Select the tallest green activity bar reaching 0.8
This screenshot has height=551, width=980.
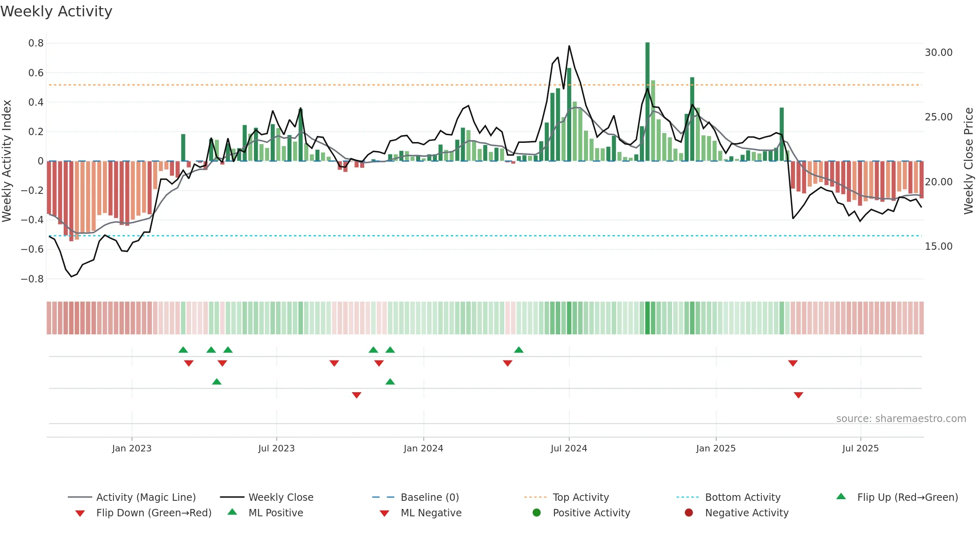[648, 102]
